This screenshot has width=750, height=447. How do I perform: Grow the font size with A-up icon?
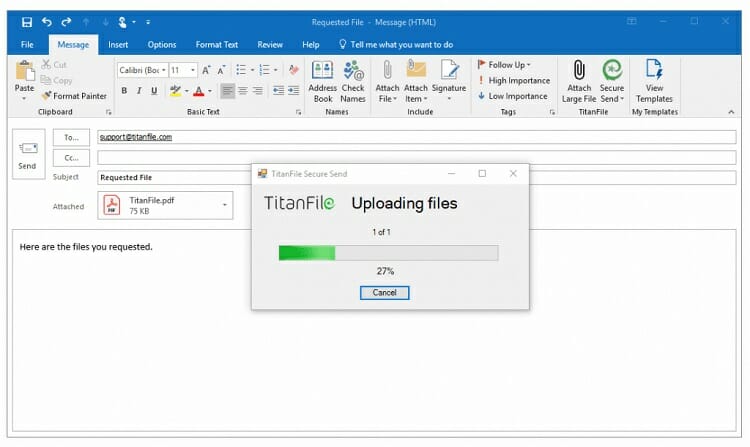tap(206, 70)
